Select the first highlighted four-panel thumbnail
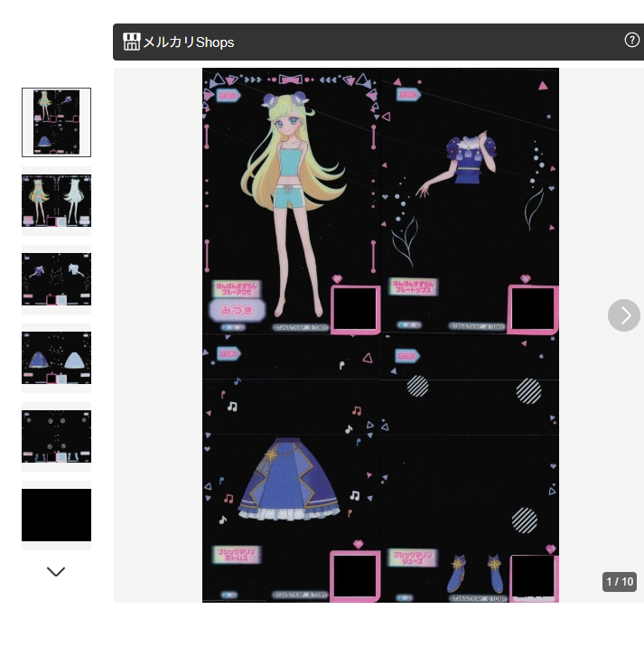The width and height of the screenshot is (644, 647). tap(56, 122)
